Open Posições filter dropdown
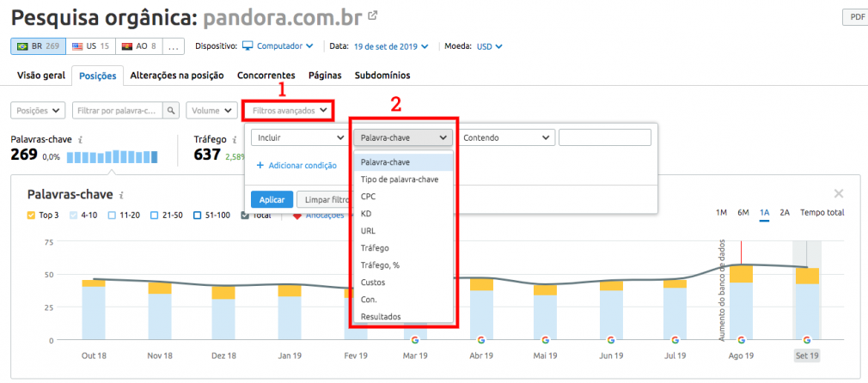Image resolution: width=868 pixels, height=383 pixels. coord(38,111)
